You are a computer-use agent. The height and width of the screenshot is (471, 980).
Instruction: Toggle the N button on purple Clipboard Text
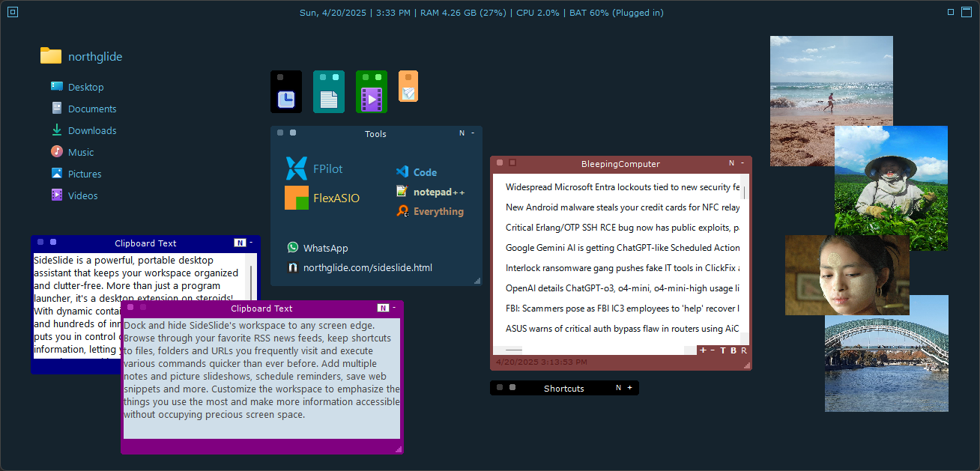click(x=383, y=308)
